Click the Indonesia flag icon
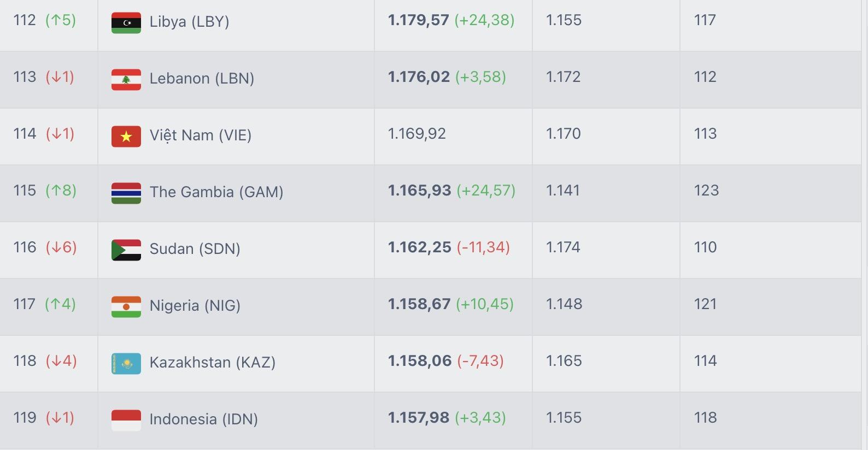The height and width of the screenshot is (450, 868). click(x=126, y=421)
